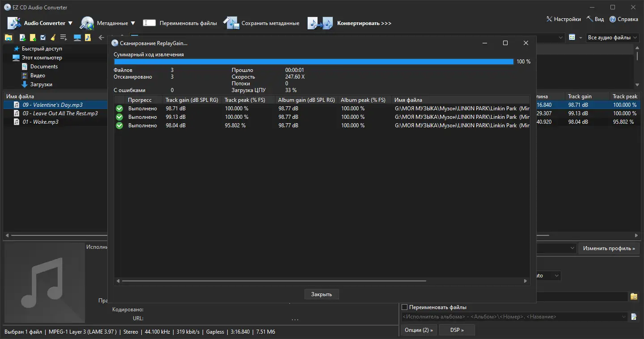
Task: Click the add audio file icon
Action: [x=22, y=38]
